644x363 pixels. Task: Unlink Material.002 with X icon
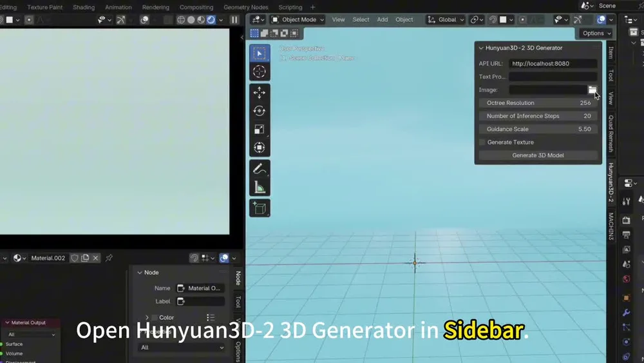(95, 258)
